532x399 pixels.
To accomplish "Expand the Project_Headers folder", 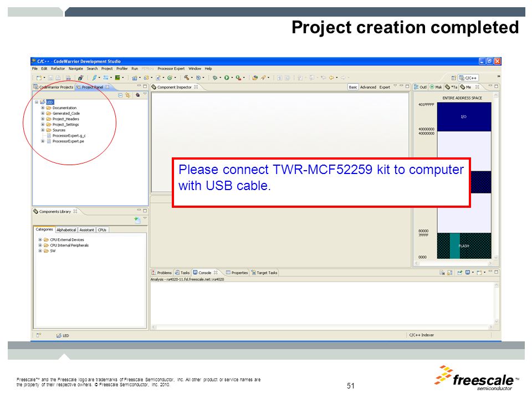I will (43, 119).
